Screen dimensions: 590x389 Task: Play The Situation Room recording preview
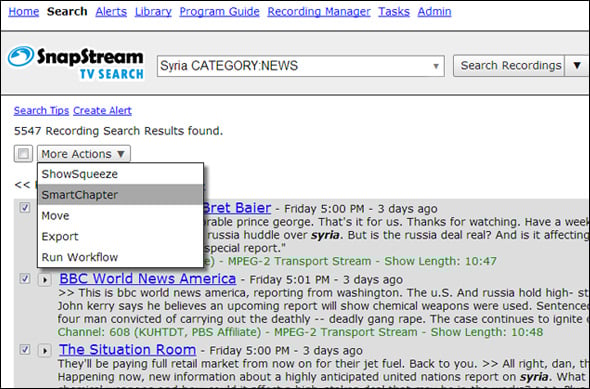point(45,351)
